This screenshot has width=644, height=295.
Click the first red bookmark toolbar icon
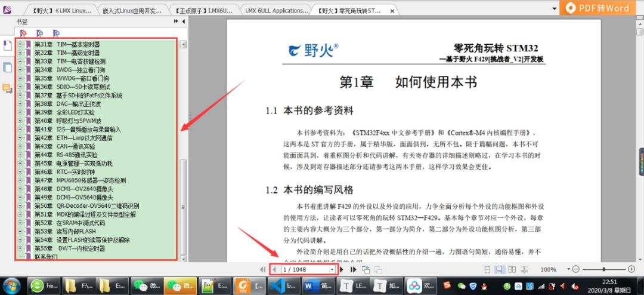(x=23, y=33)
